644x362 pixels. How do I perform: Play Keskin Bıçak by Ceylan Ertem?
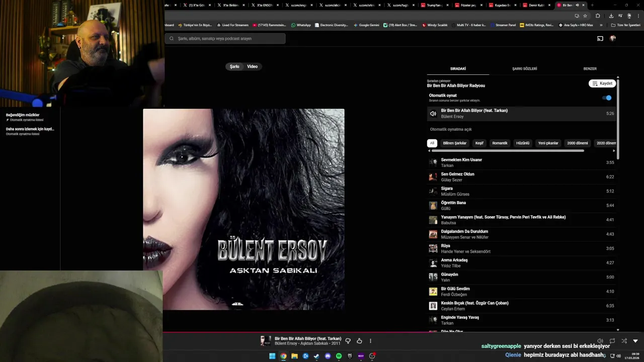click(x=521, y=306)
